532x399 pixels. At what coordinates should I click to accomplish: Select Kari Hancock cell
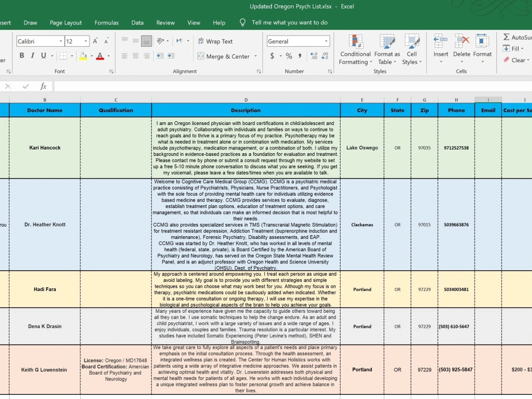(x=45, y=147)
